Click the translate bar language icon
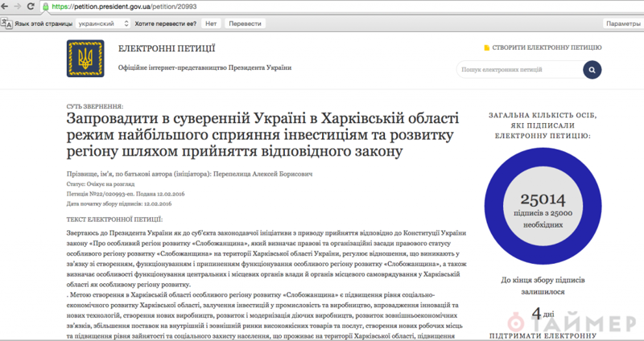Image resolution: width=644 pixels, height=341 pixels. click(x=7, y=24)
